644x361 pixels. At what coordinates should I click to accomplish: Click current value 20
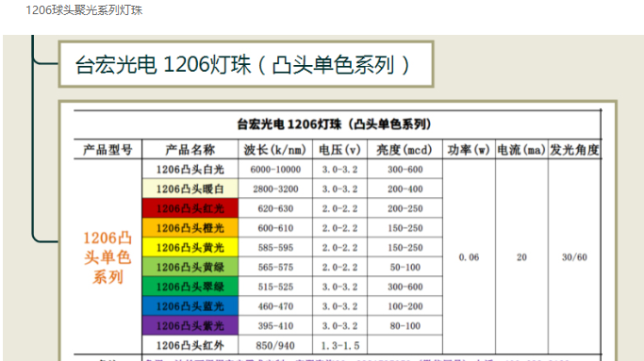click(521, 257)
